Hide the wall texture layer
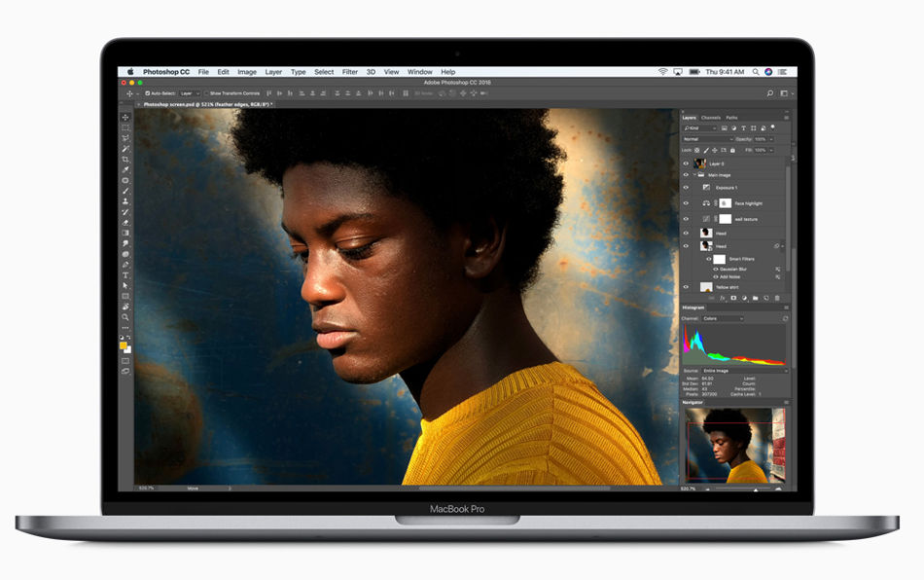 click(686, 219)
